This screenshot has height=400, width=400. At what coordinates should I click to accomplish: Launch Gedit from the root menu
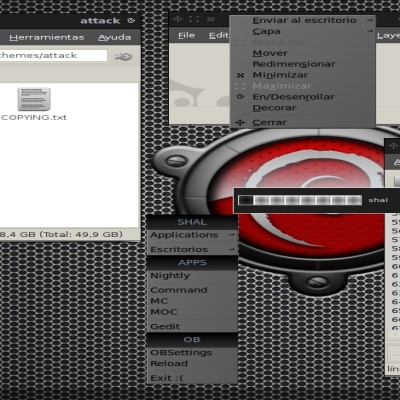(192, 326)
